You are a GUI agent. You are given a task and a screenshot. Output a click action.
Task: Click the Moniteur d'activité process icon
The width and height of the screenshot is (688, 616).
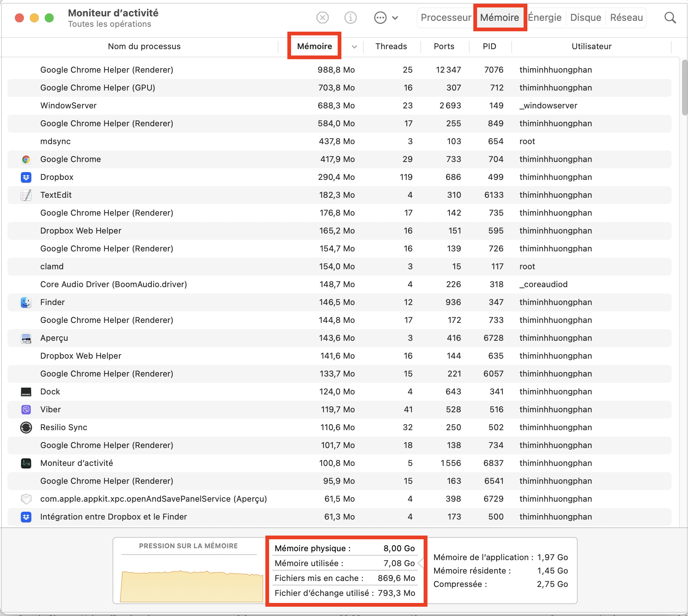[x=26, y=463]
